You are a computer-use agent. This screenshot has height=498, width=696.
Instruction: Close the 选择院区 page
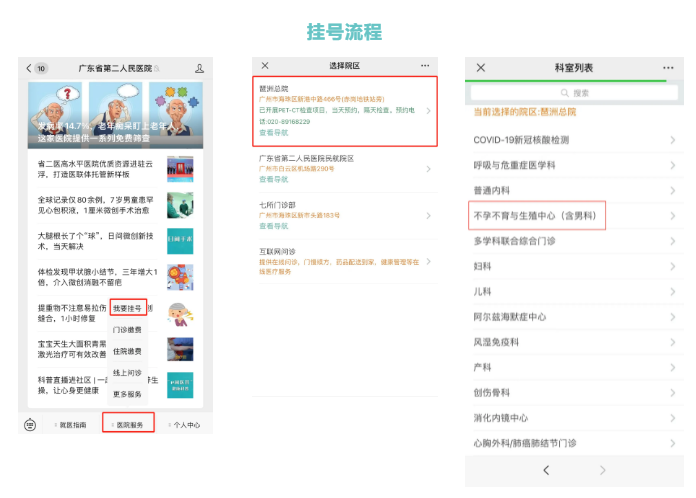pyautogui.click(x=265, y=66)
